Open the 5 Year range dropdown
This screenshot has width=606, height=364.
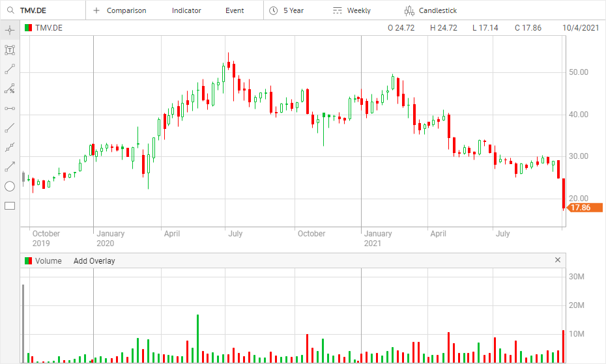(287, 10)
